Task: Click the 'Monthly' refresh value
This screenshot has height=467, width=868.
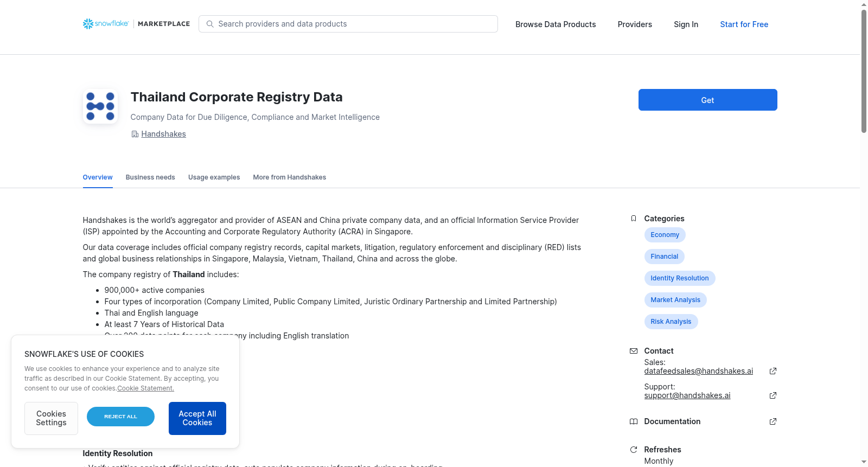Action: (x=659, y=461)
